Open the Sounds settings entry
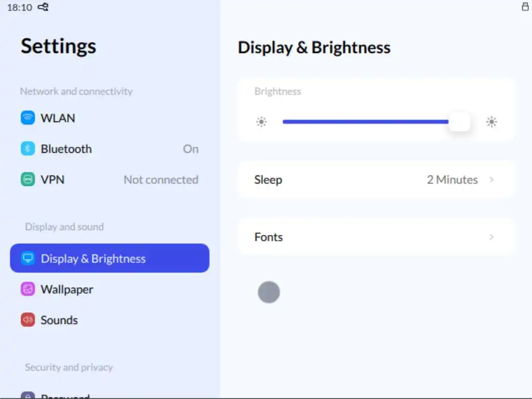 [x=59, y=320]
